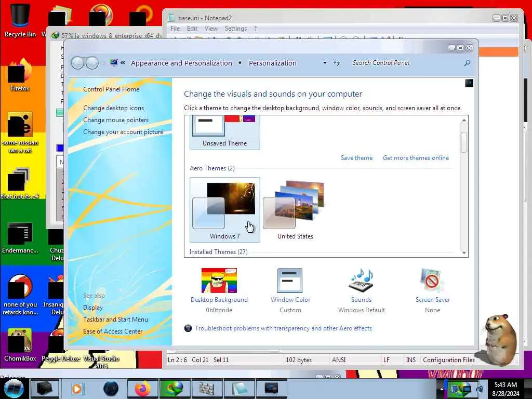Click the help icon in Personalization window

tap(469, 83)
